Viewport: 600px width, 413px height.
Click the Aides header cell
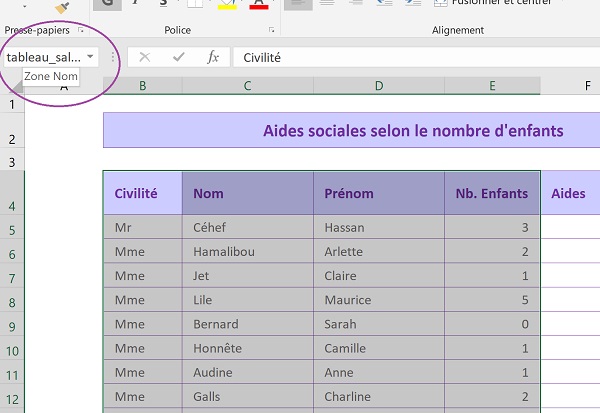point(570,193)
